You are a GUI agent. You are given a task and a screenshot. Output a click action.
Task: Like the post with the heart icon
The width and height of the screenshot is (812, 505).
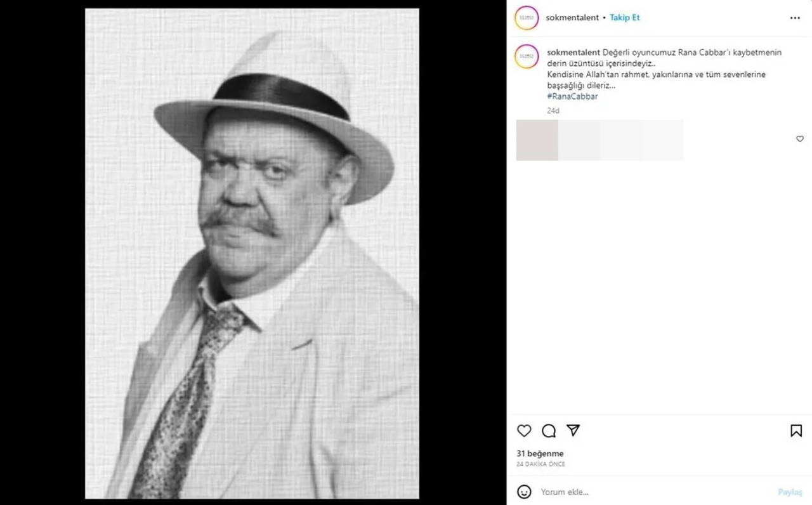pyautogui.click(x=524, y=431)
